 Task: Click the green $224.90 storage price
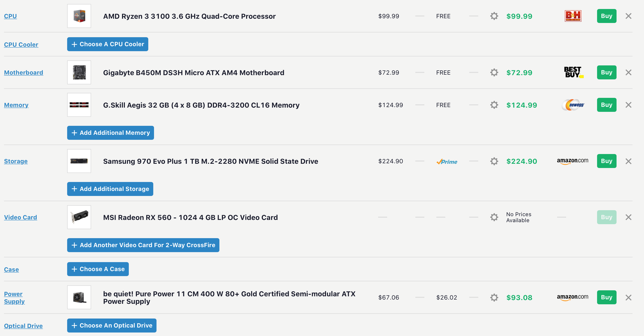coord(521,162)
